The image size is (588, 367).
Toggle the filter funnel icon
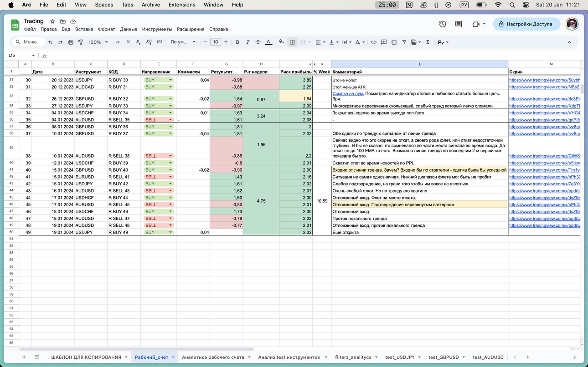404,42
